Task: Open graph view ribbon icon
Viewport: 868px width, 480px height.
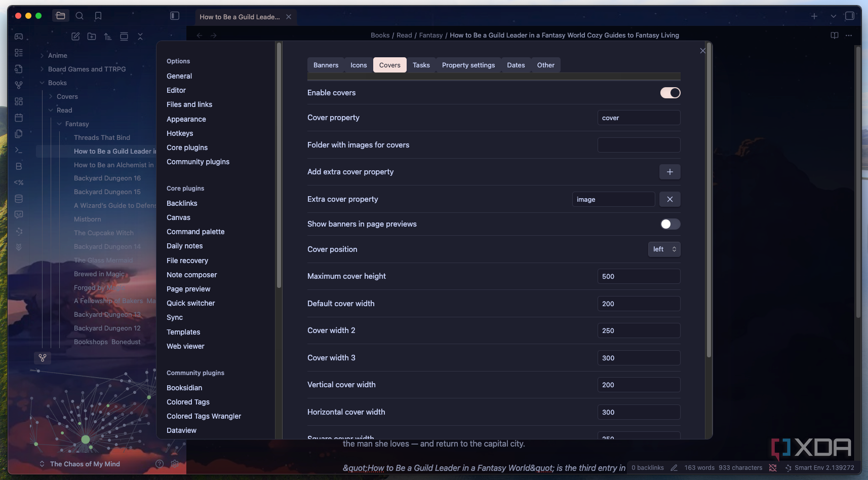Action: click(19, 85)
